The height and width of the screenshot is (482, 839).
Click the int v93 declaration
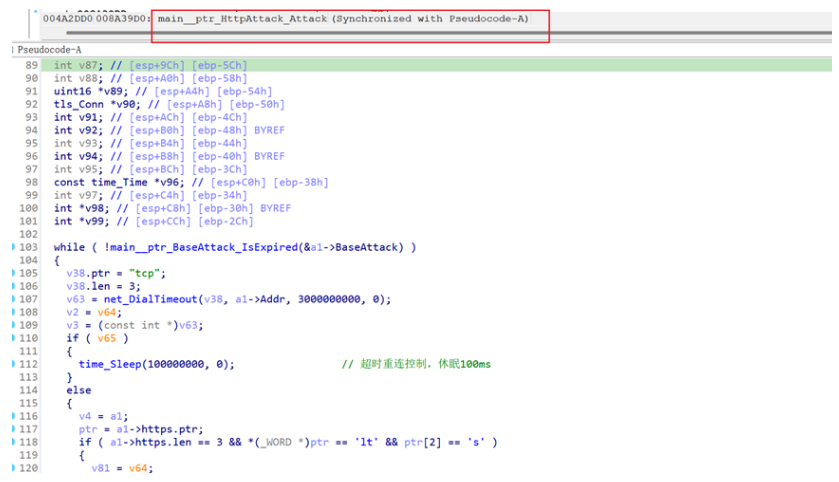coord(78,143)
